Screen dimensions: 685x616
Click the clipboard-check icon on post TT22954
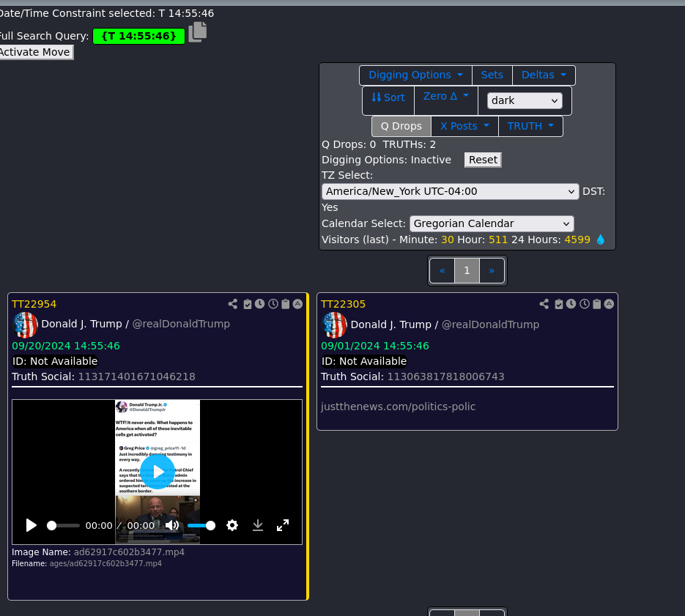point(248,304)
